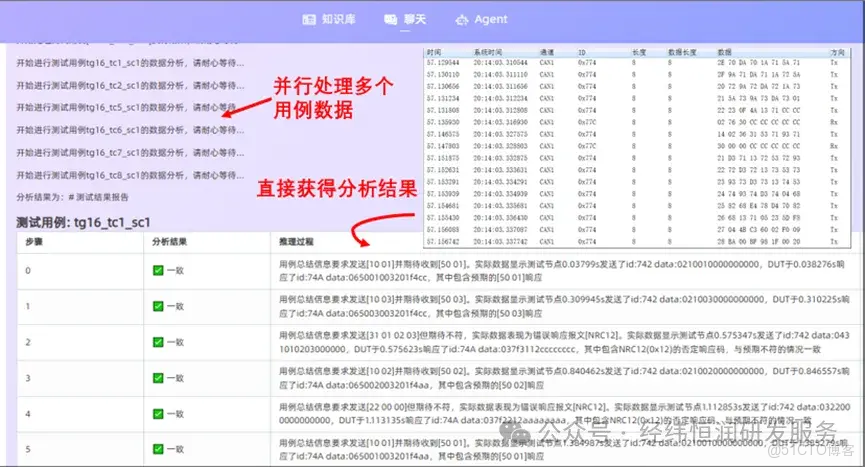Select log line for tg16_tc8_sc1 data analysis

coord(130,175)
